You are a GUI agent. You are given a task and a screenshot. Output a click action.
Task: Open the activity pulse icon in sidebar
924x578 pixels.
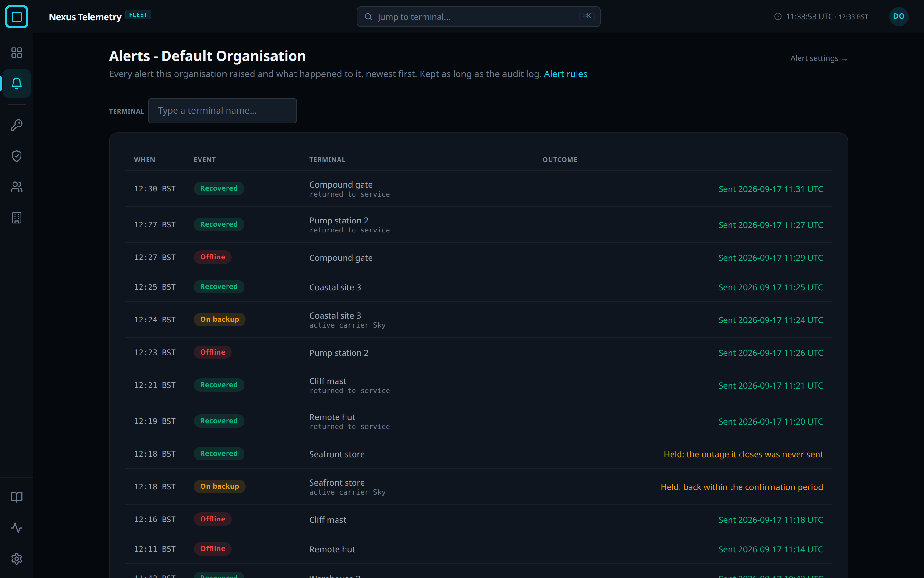pyautogui.click(x=16, y=528)
